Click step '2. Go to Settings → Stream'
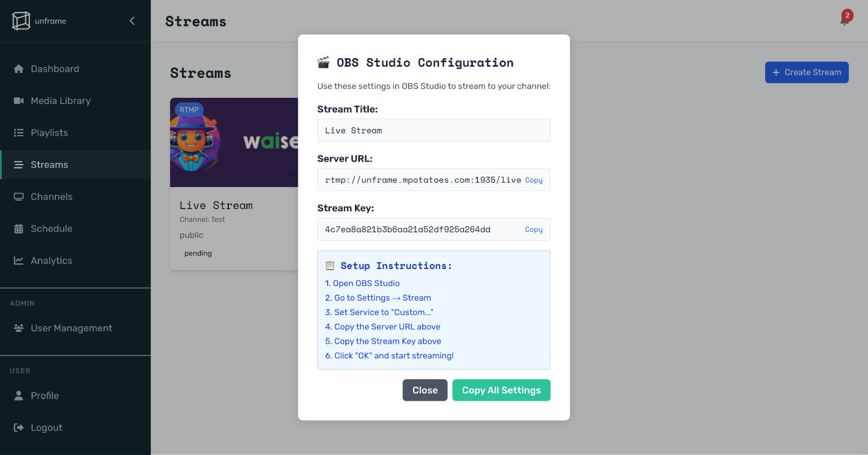Viewport: 868px width, 455px height. [378, 298]
